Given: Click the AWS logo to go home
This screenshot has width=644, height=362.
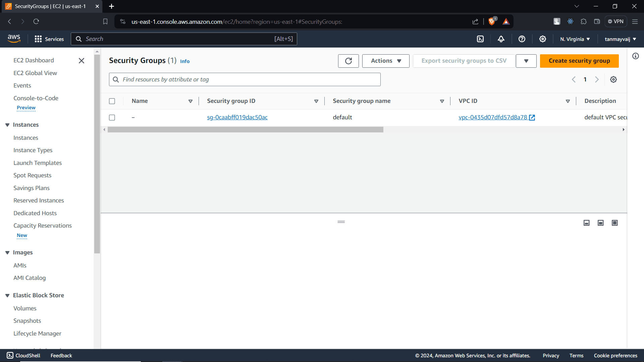Looking at the screenshot, I should tap(14, 38).
